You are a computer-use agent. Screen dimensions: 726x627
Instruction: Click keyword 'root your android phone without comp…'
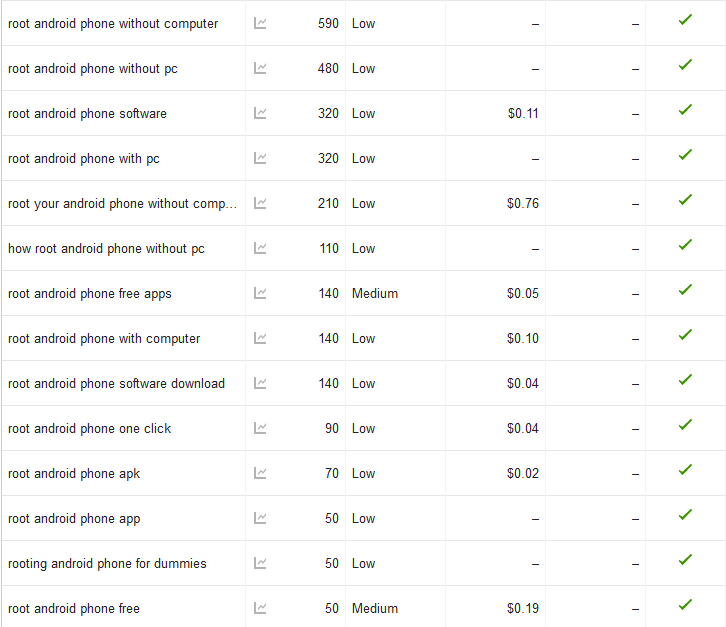[122, 203]
